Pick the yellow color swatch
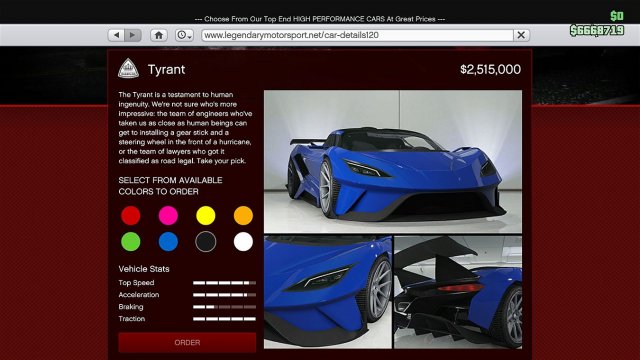Viewport: 640px width, 360px height. pyautogui.click(x=206, y=216)
